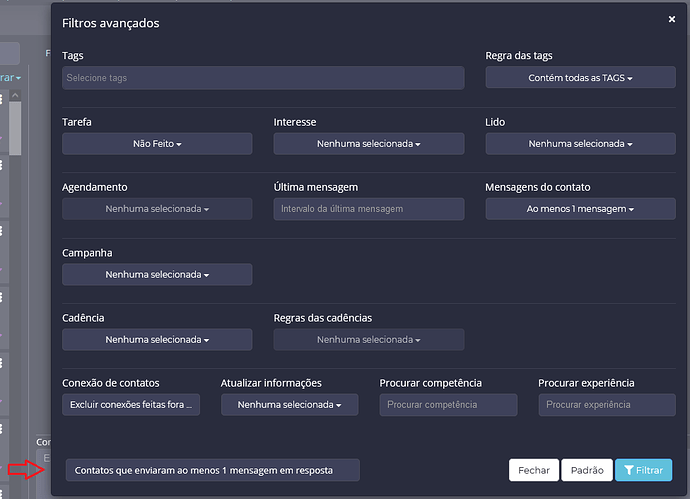This screenshot has height=499, width=690.
Task: Expand the Agendamento dropdown
Action: (x=157, y=209)
